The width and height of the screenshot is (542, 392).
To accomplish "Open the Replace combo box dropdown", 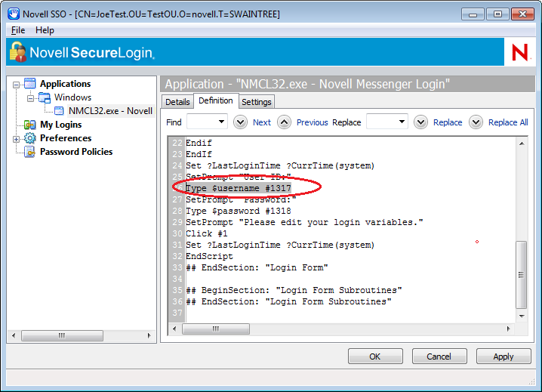I will click(x=402, y=122).
